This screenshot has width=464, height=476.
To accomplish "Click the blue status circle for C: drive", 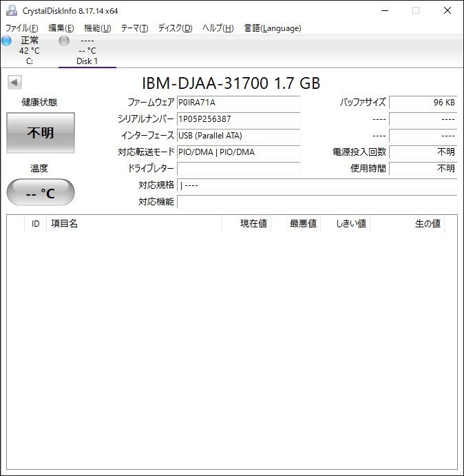I will 6,41.
